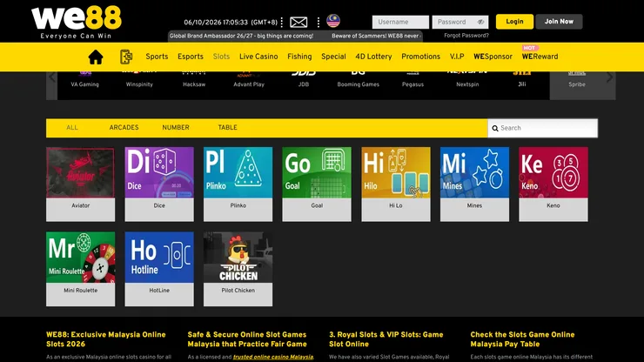Click the Forgot Password link
Screen dimensions: 644x362
466,36
